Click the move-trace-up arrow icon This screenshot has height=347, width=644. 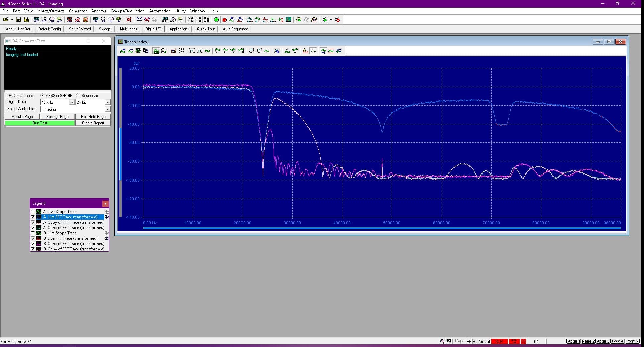pos(287,51)
